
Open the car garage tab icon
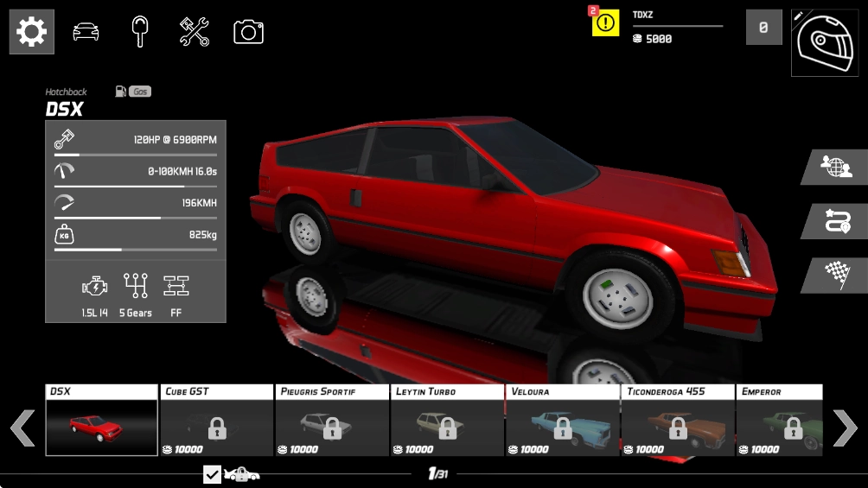coord(86,32)
